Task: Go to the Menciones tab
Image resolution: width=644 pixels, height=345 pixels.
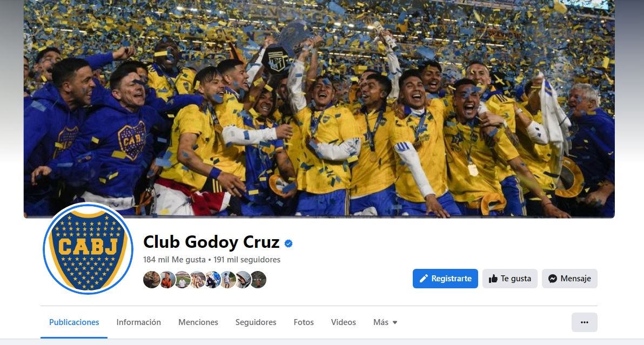Action: point(198,322)
